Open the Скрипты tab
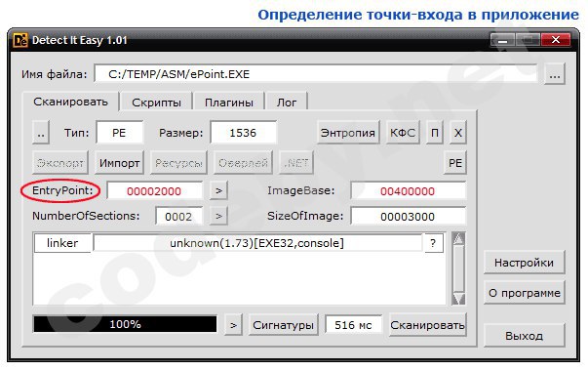 156,103
